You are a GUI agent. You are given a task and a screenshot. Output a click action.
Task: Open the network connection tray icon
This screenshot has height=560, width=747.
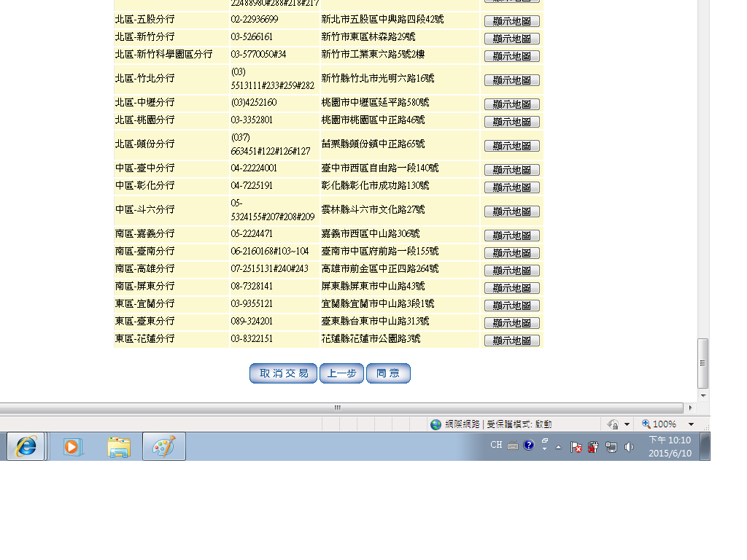pos(611,447)
